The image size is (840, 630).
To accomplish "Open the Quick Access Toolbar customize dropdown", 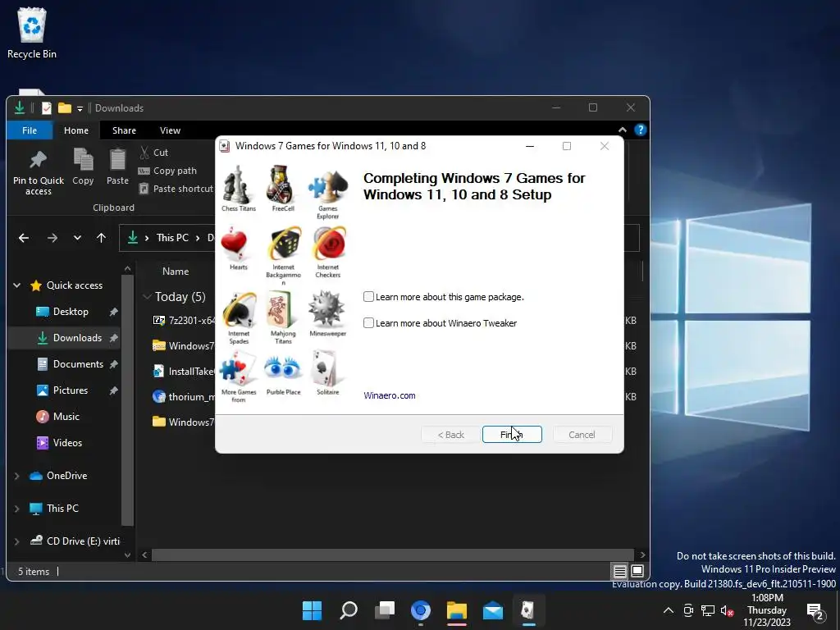I will click(80, 109).
